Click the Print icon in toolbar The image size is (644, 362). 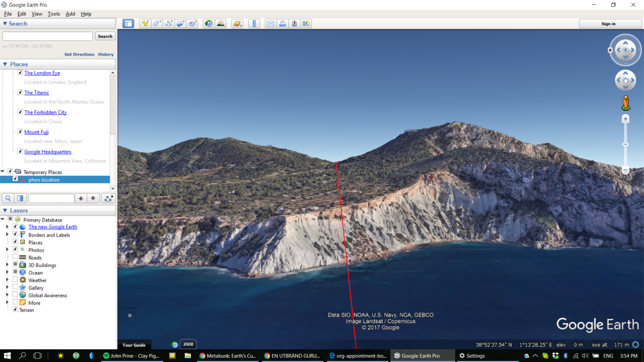click(283, 24)
